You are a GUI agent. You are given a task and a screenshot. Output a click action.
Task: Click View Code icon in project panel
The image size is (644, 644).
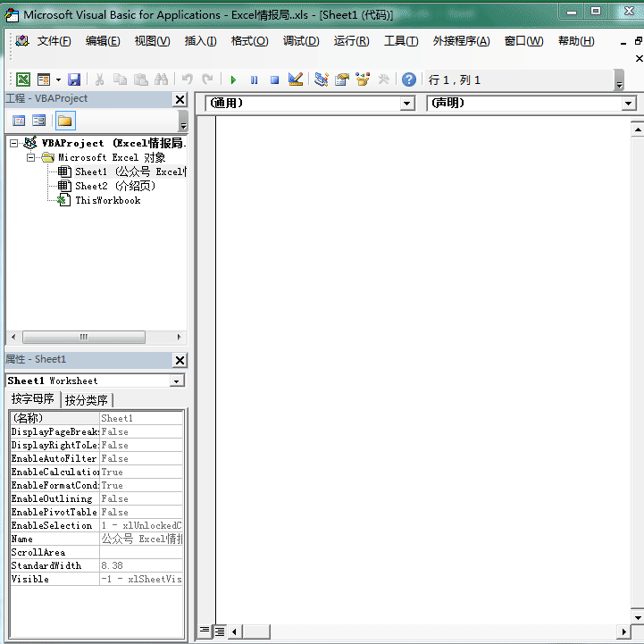click(x=19, y=121)
